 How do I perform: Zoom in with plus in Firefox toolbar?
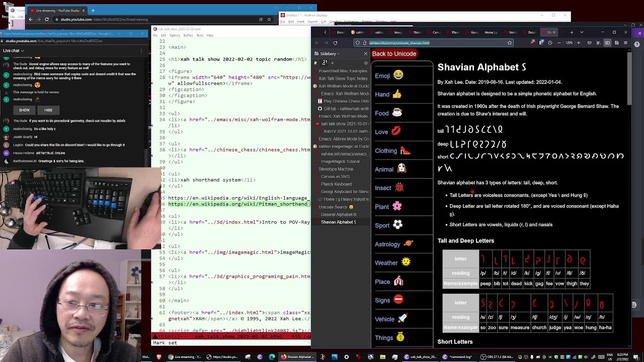coord(578,43)
